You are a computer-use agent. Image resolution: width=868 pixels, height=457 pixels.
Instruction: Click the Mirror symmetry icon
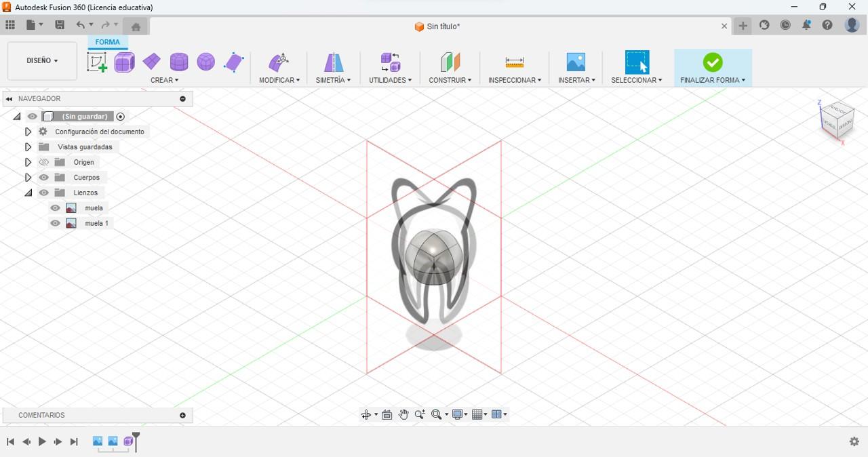[334, 62]
